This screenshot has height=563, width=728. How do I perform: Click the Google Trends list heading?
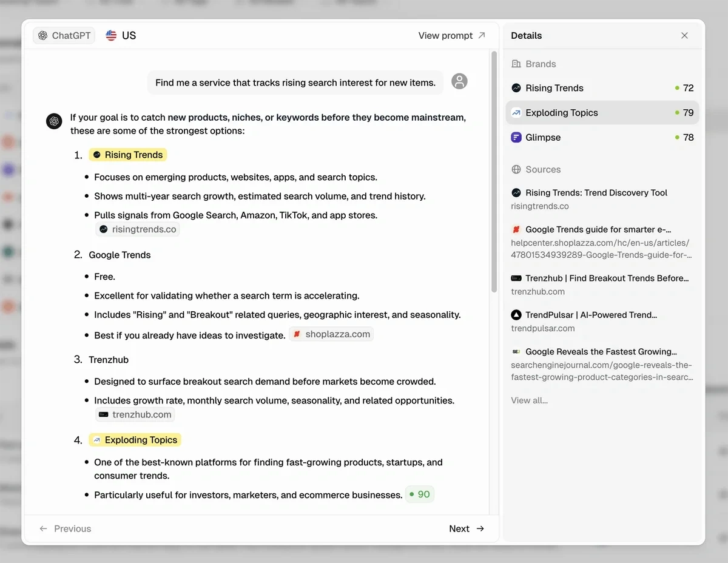[x=120, y=255]
